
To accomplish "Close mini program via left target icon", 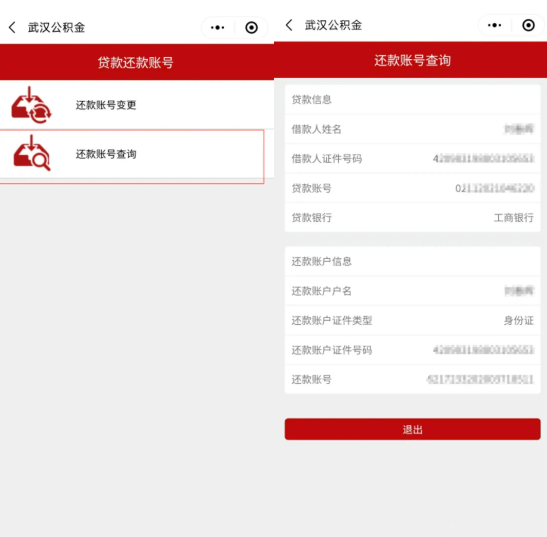I will 251,28.
